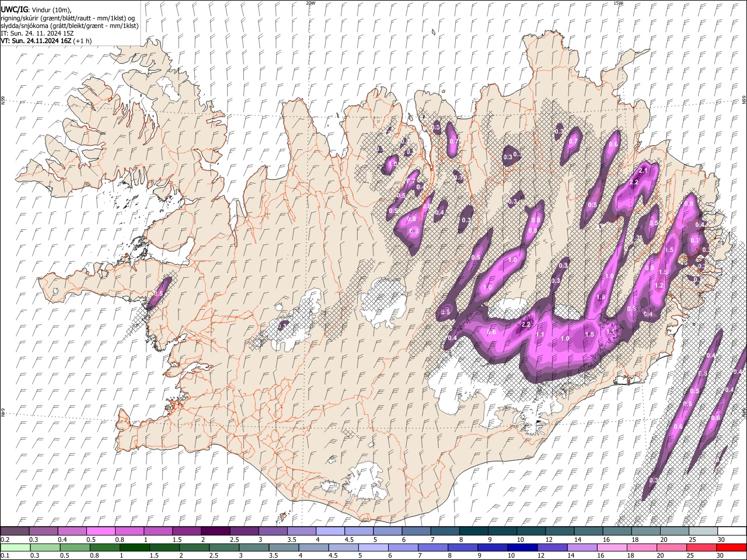
Task: Pick the pale grey upper swatch starting at 25
Action: pos(703,531)
